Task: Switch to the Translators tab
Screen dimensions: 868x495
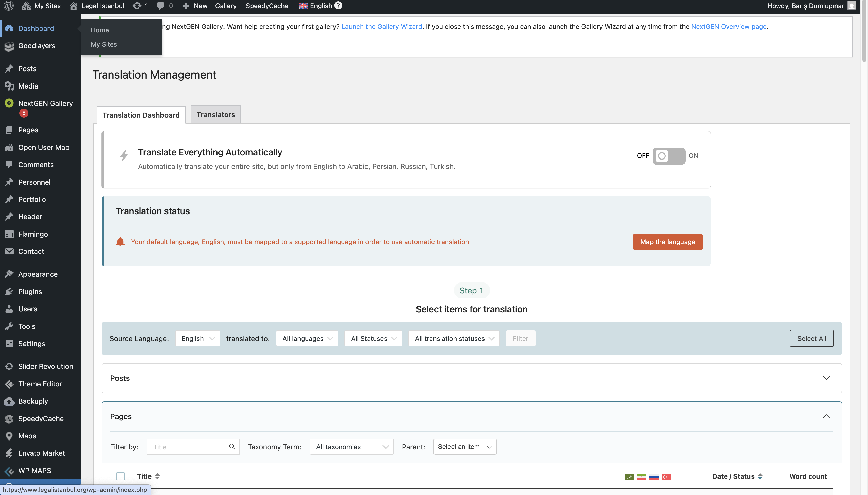Action: pyautogui.click(x=216, y=115)
